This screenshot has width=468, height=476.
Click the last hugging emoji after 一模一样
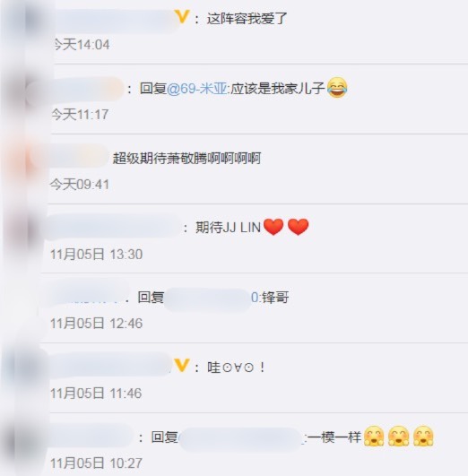click(x=423, y=436)
